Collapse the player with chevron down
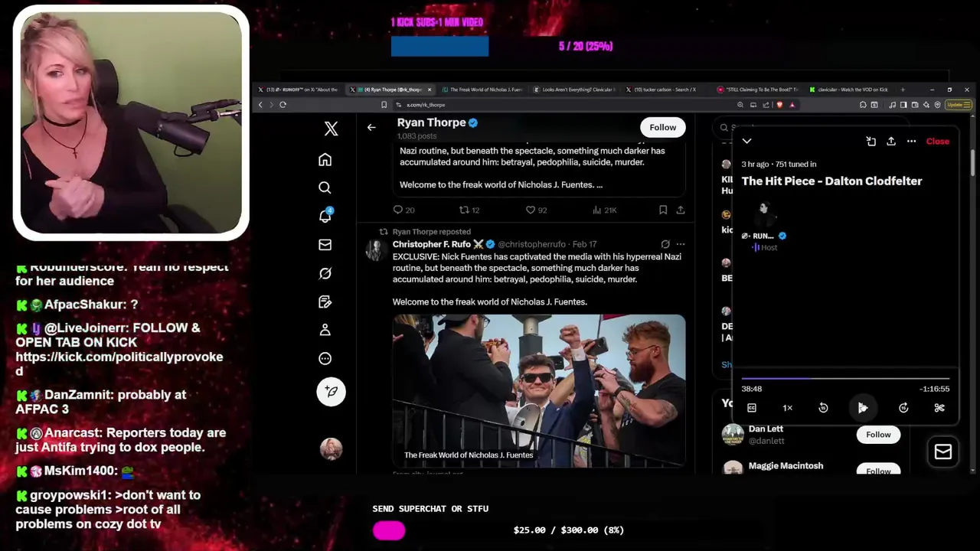 tap(747, 142)
